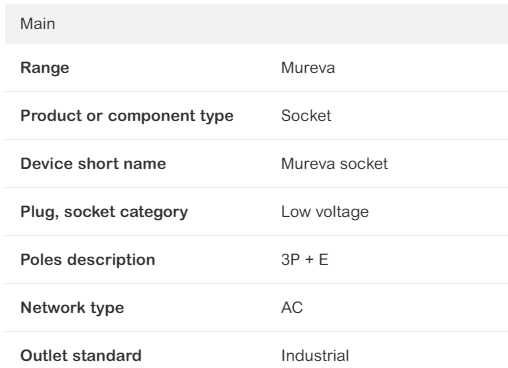The image size is (508, 368).
Task: Select Product or component type label
Action: [127, 116]
